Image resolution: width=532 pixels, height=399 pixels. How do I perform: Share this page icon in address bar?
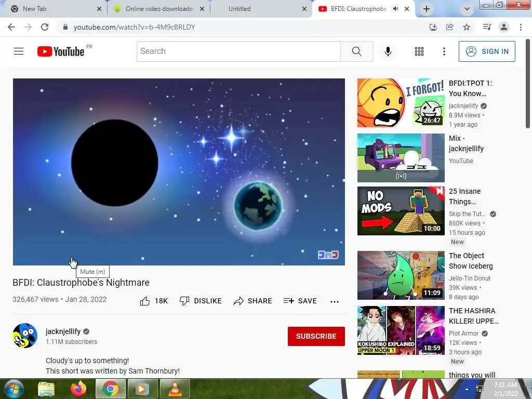(x=449, y=27)
